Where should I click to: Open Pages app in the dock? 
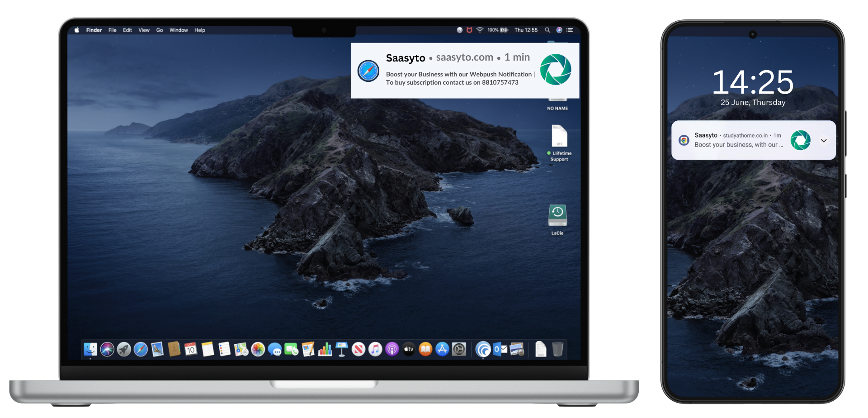[x=308, y=349]
